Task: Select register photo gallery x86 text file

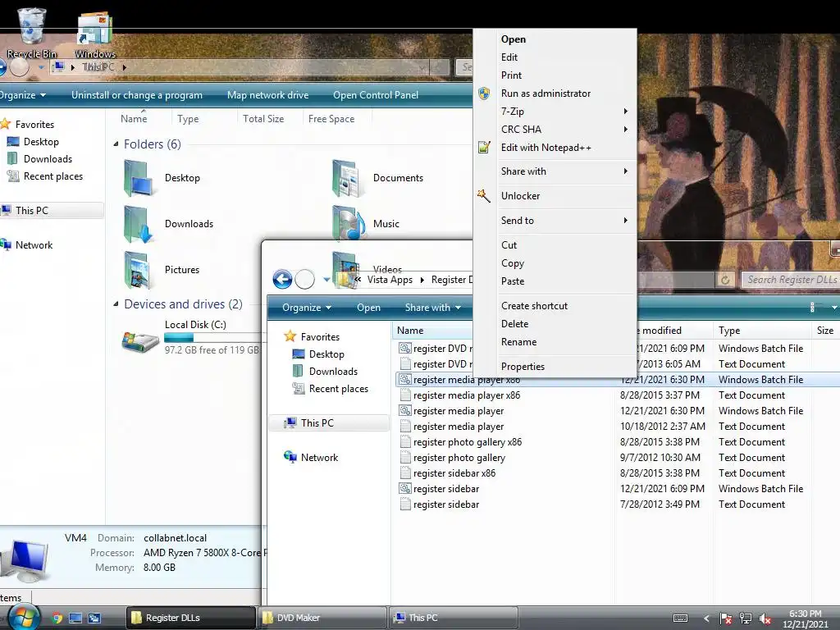Action: coord(461,442)
